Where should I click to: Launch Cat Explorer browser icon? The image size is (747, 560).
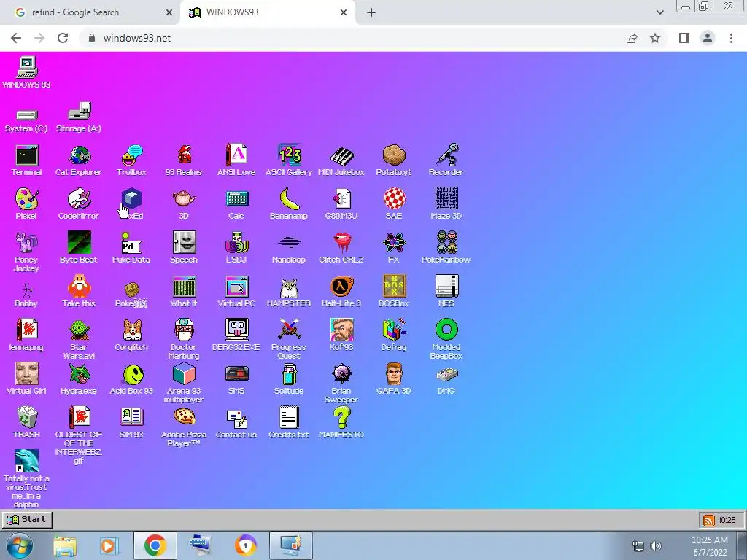pos(79,160)
